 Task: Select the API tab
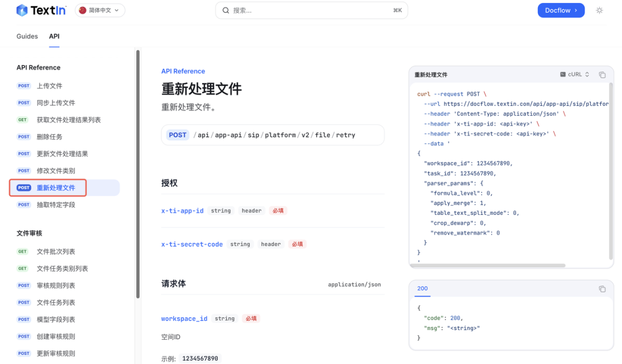point(54,36)
